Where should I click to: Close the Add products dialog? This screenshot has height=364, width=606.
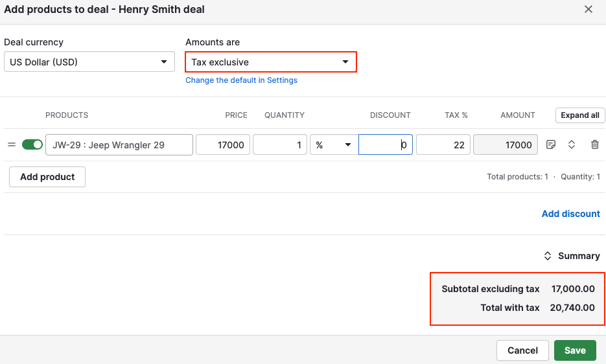pyautogui.click(x=589, y=9)
